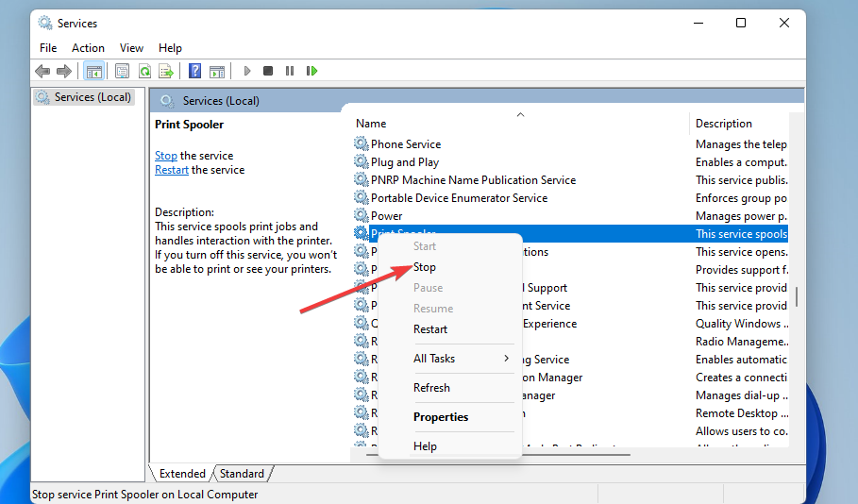This screenshot has height=504, width=858.
Task: Click the Forward arrow in the toolbar
Action: (64, 71)
